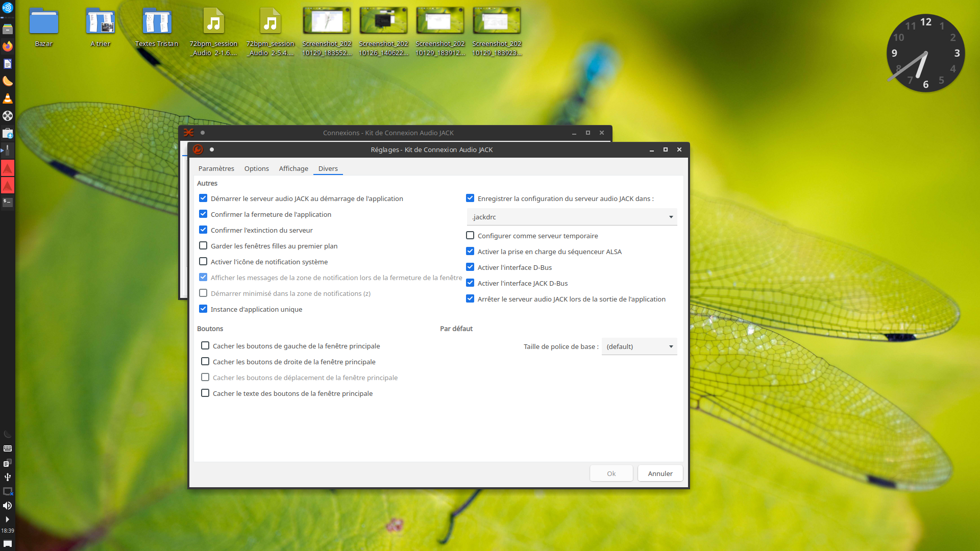Click the terminal icon in the dock
This screenshot has width=980, height=551.
coord(8,202)
